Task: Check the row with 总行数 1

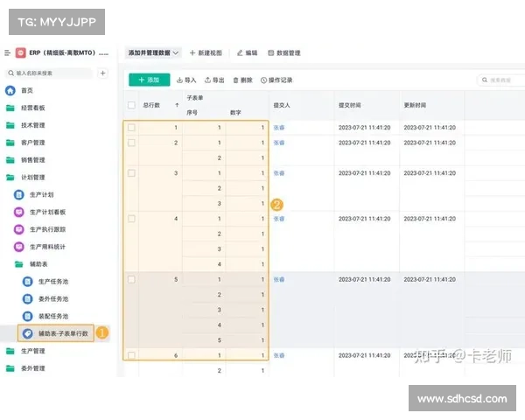Action: click(x=131, y=128)
